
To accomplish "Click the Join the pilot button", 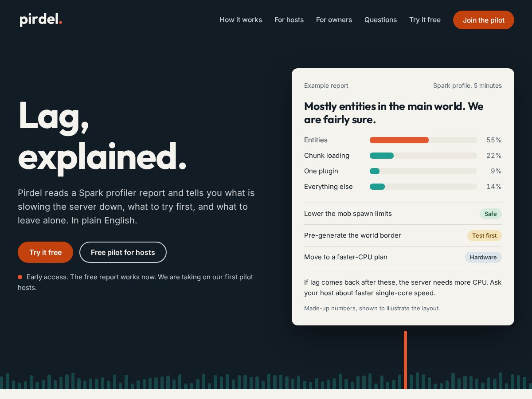I will (x=484, y=20).
